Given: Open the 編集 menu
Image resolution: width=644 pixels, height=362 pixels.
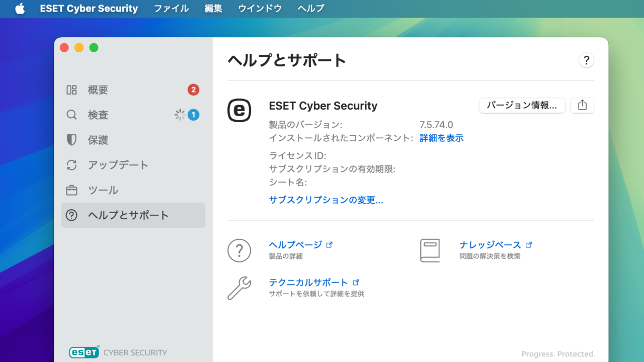Looking at the screenshot, I should coord(213,9).
